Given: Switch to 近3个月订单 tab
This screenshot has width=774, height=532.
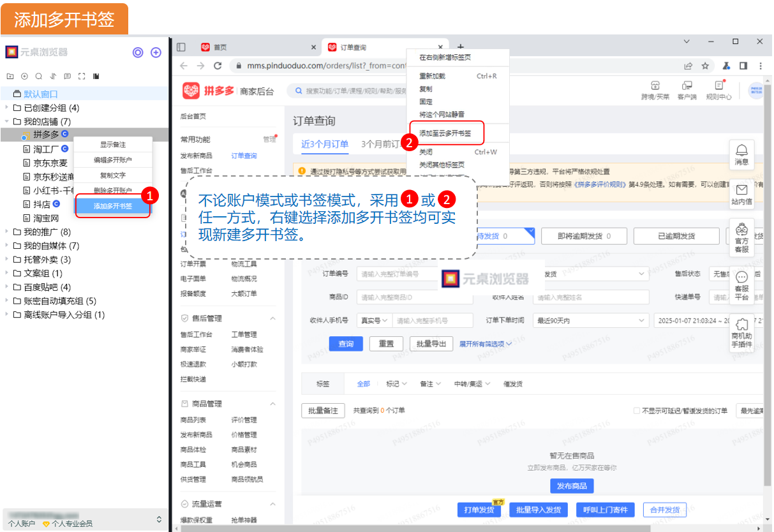Looking at the screenshot, I should (325, 144).
